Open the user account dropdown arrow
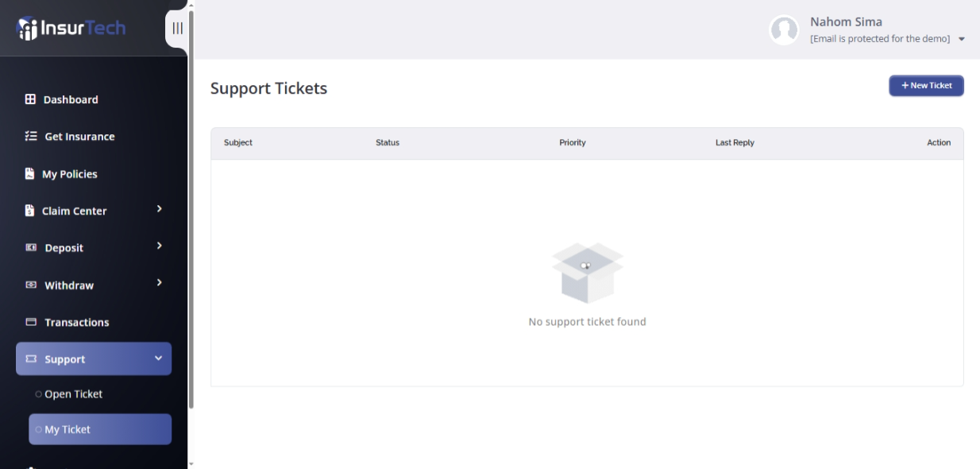The width and height of the screenshot is (980, 469). tap(962, 39)
